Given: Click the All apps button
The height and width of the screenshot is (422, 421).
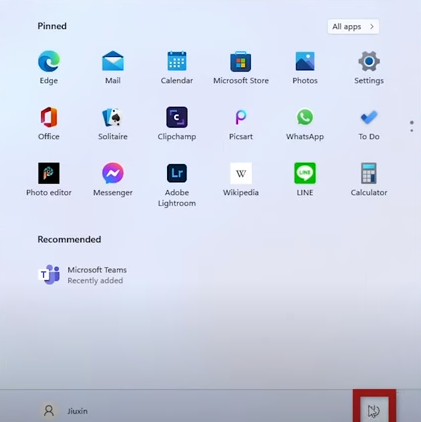Looking at the screenshot, I should pyautogui.click(x=353, y=27).
